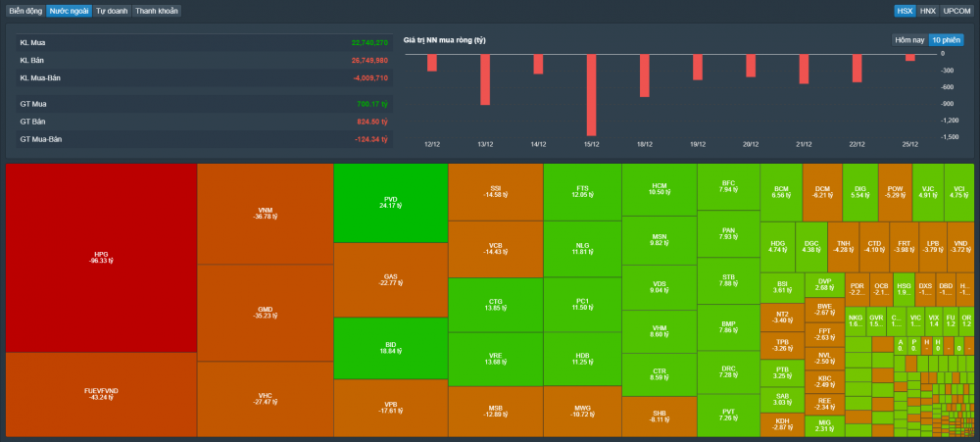Click the STB treemap tile
980x442 pixels.
click(728, 280)
